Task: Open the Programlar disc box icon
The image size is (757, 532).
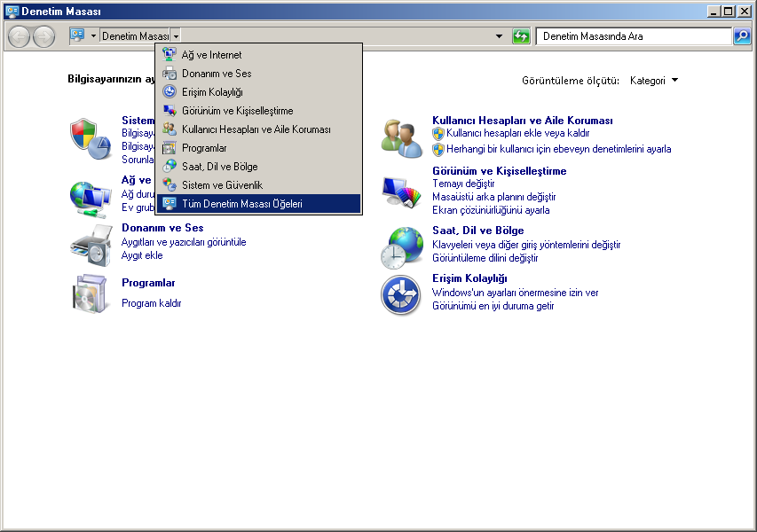Action: [91, 293]
